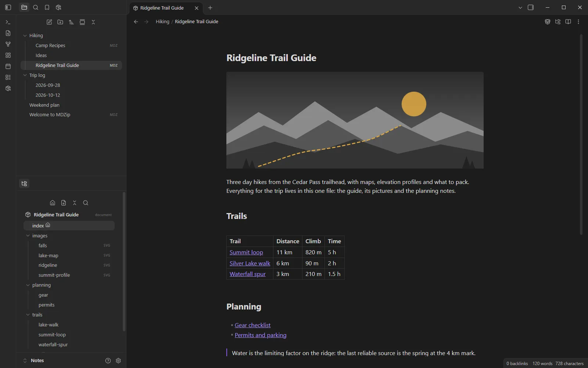The height and width of the screenshot is (368, 588).
Task: Open the graph view from the ribbon
Action: [x=8, y=44]
